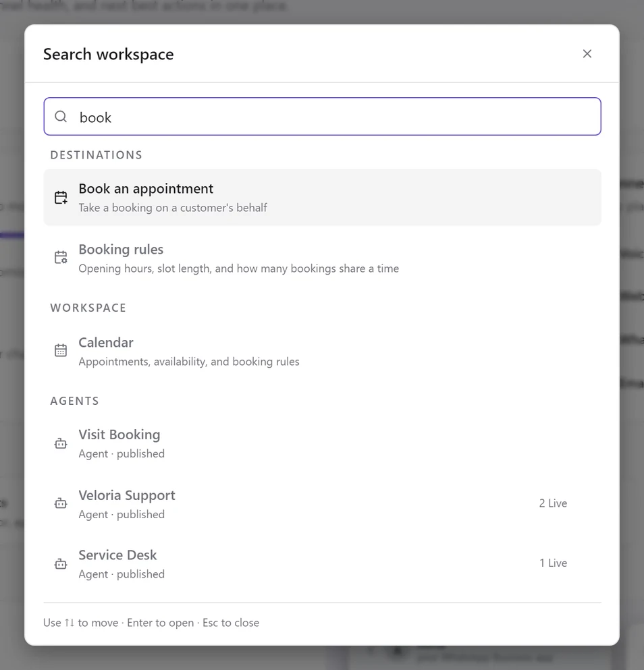Click the WORKSPACE section heading
This screenshot has height=670, width=644.
click(x=88, y=308)
